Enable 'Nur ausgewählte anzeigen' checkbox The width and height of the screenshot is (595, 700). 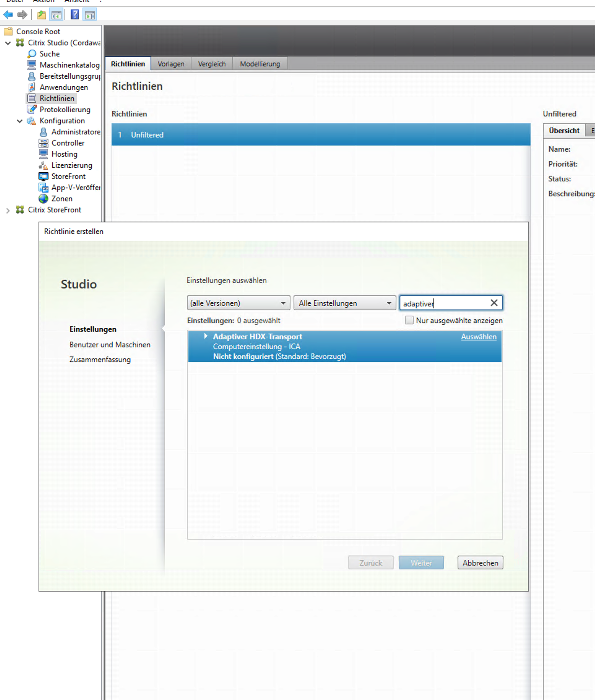[x=409, y=320]
